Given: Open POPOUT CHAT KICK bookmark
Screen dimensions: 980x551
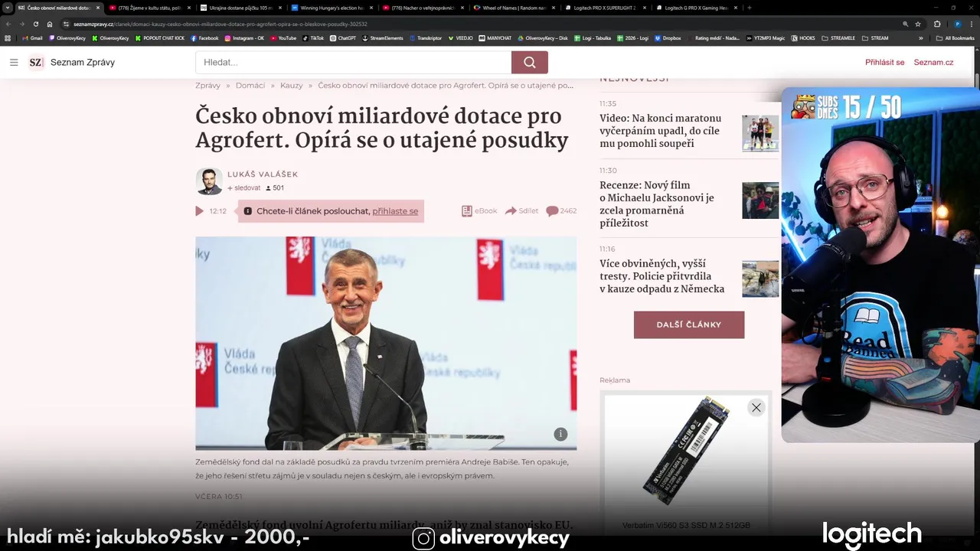Looking at the screenshot, I should pyautogui.click(x=160, y=37).
